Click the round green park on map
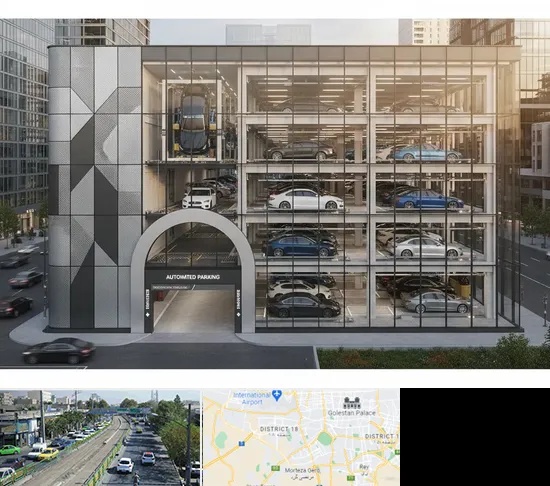550x486 pixels. tap(325, 438)
